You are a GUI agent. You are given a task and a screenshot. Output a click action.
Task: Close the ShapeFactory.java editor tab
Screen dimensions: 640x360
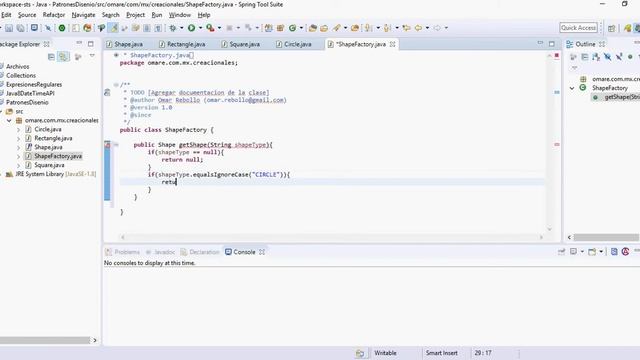[x=392, y=44]
